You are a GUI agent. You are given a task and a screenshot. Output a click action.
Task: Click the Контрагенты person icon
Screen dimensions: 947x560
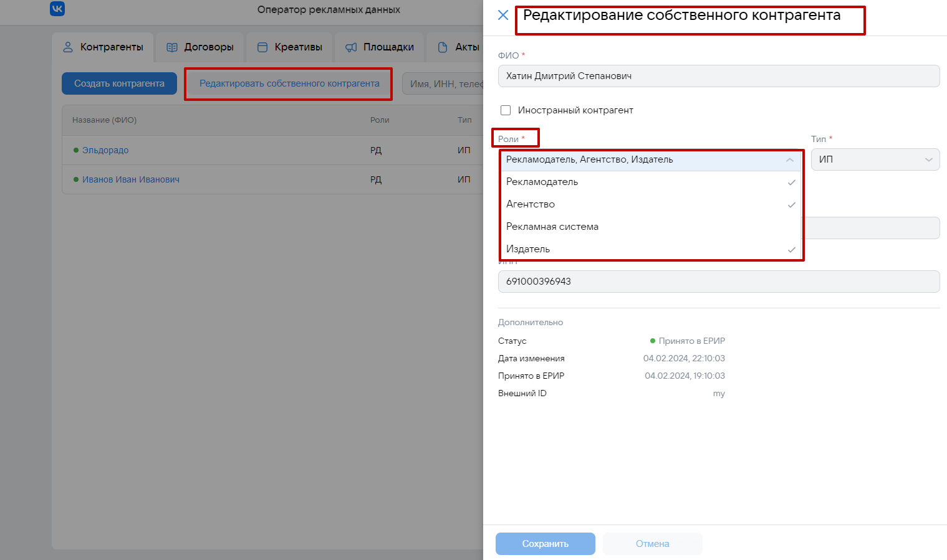pyautogui.click(x=68, y=47)
